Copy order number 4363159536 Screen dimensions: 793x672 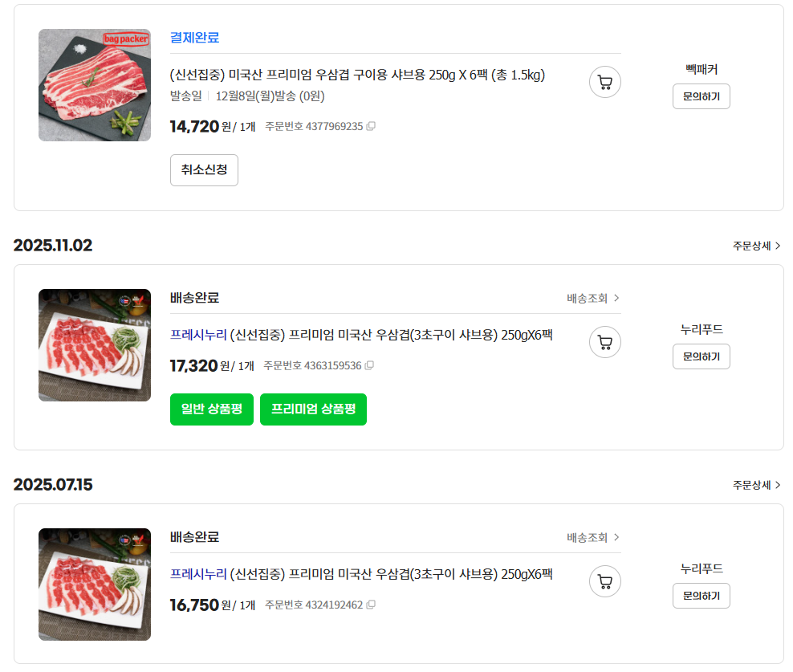point(369,366)
